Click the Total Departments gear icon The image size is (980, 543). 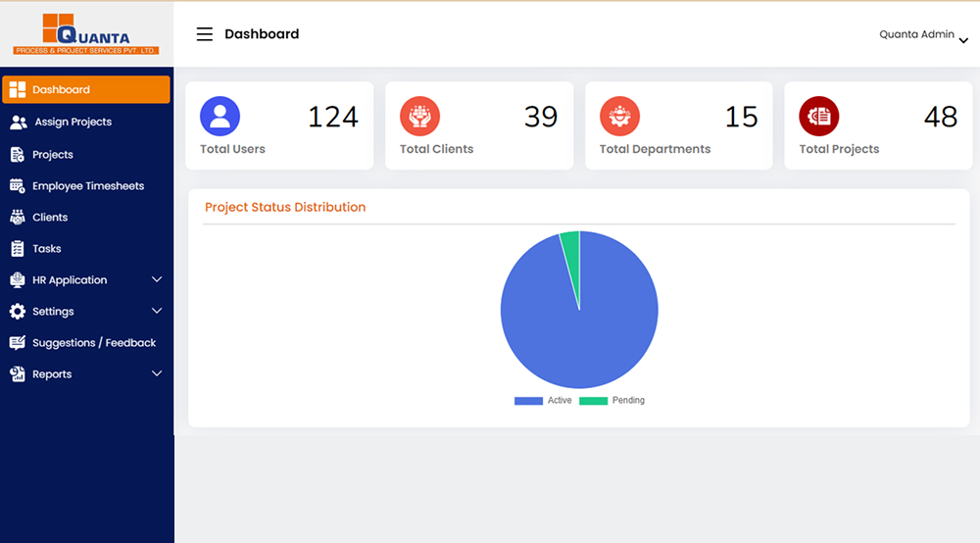619,117
